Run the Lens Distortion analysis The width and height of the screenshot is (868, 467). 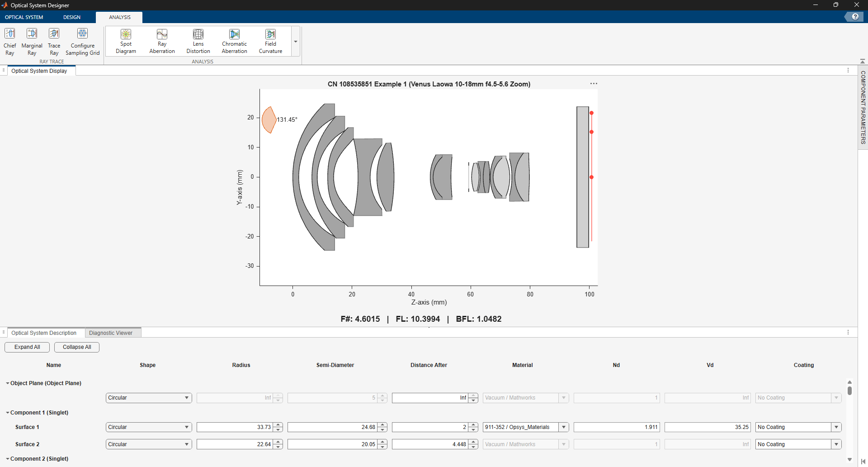[198, 42]
